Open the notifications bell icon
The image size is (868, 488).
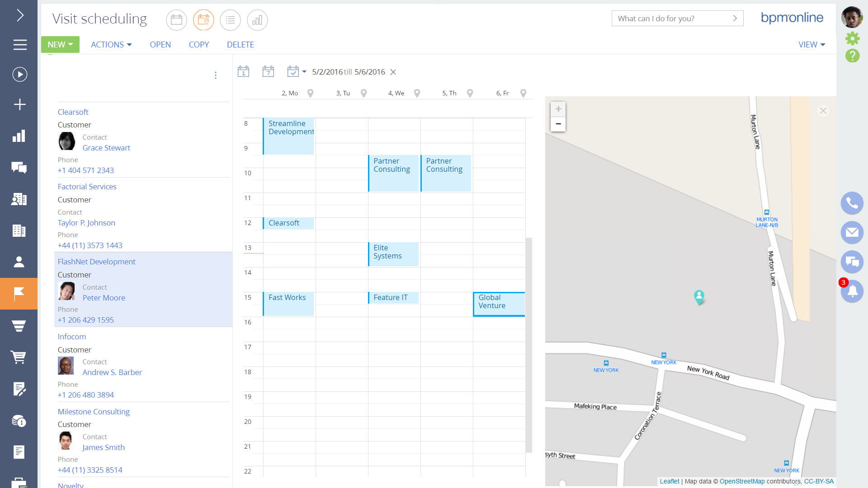(x=852, y=291)
